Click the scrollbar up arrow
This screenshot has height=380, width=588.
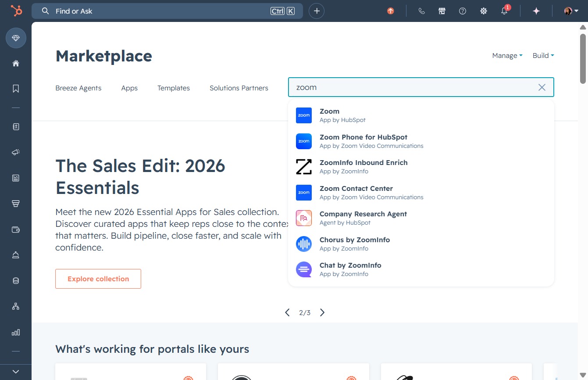click(x=583, y=27)
